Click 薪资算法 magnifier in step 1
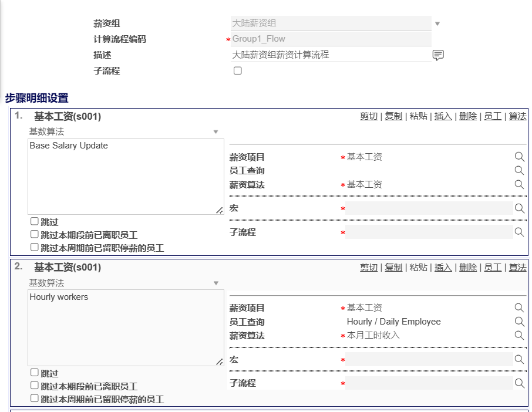Image resolution: width=532 pixels, height=412 pixels. point(519,184)
